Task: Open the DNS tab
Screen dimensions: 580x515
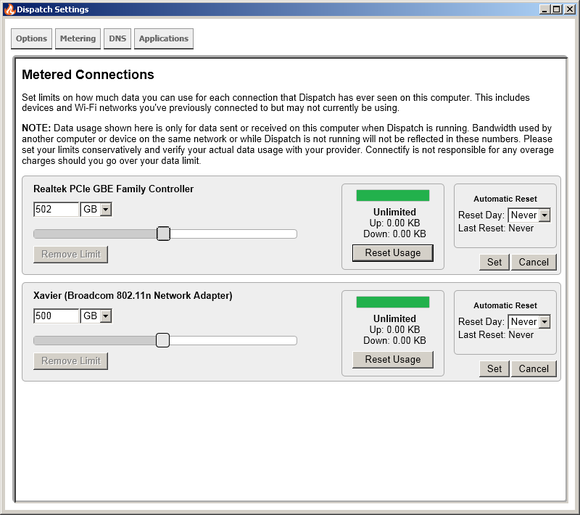Action: 117,38
